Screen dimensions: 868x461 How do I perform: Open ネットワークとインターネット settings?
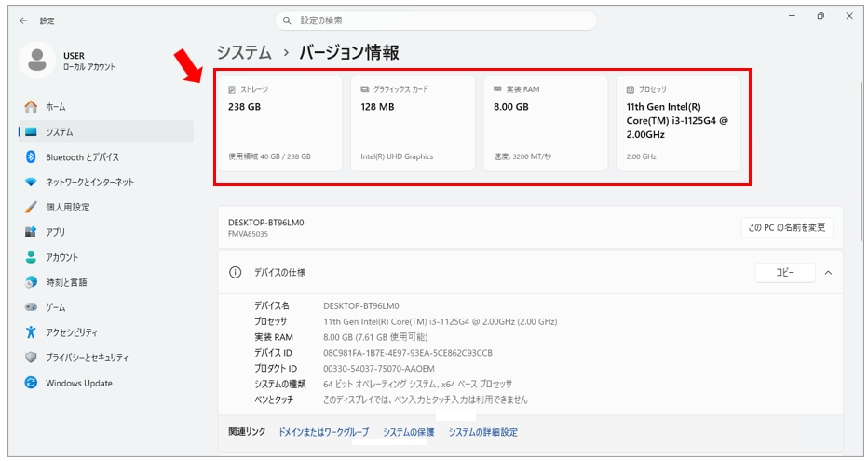click(106, 182)
